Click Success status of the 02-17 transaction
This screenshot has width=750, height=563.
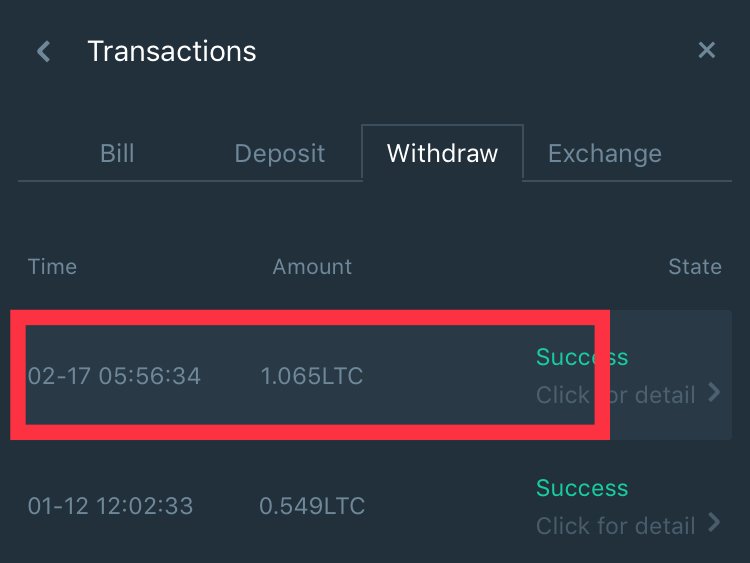point(581,357)
